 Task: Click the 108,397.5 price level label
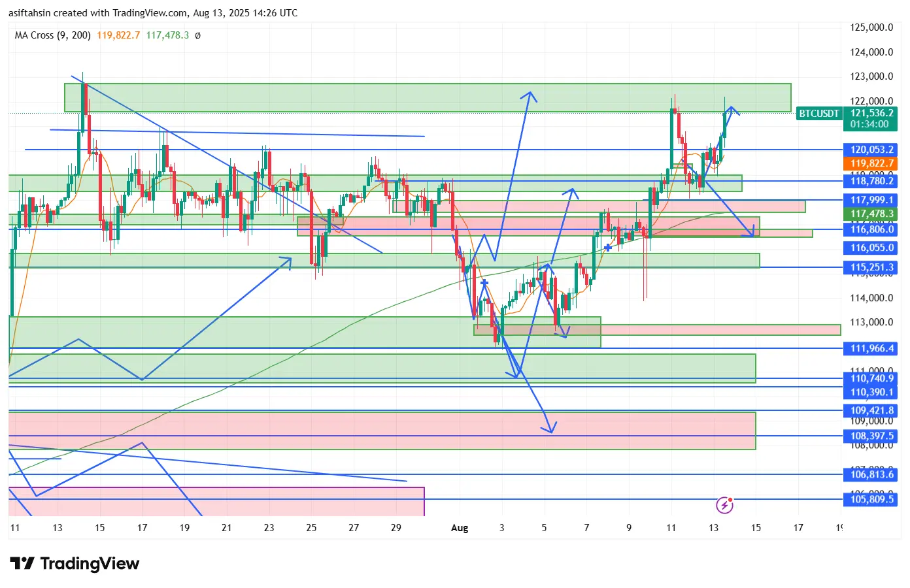871,436
